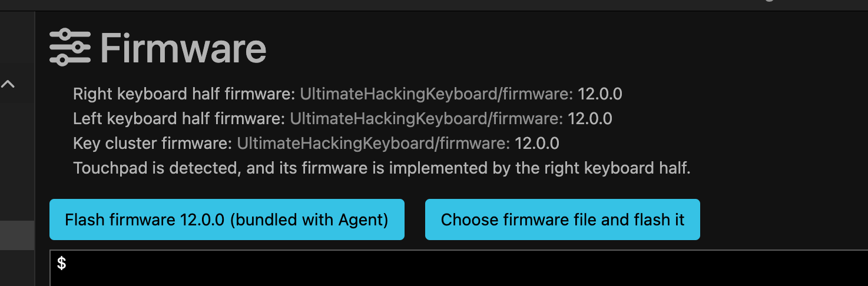Click the Firmware page heading
Screen dimensions: 868x286
(183, 48)
